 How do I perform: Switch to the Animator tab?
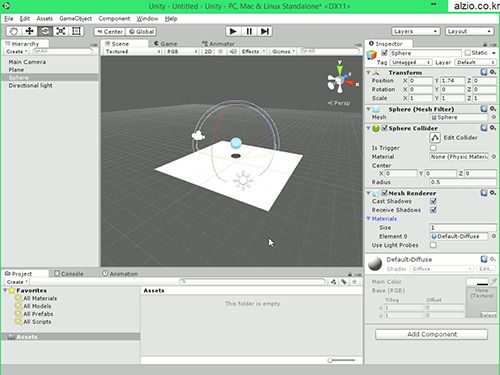pyautogui.click(x=218, y=44)
